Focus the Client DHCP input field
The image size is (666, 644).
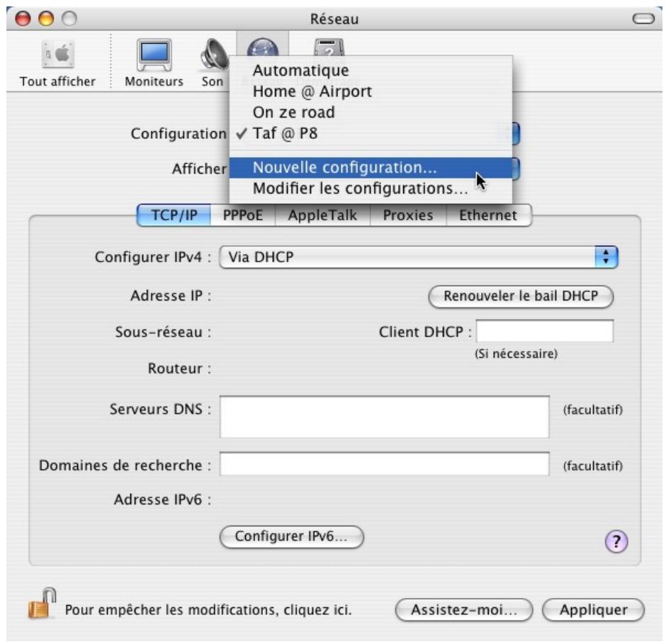point(545,331)
